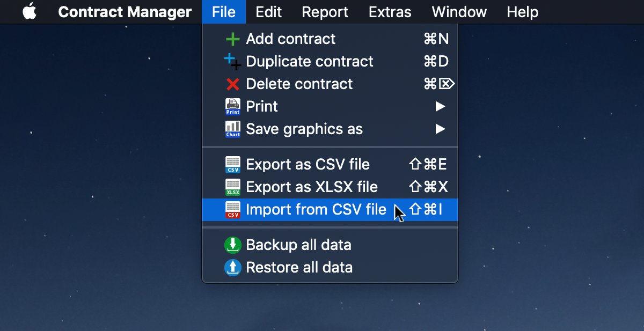Image resolution: width=644 pixels, height=331 pixels.
Task: Open the Contract Manager application menu
Action: (x=125, y=12)
